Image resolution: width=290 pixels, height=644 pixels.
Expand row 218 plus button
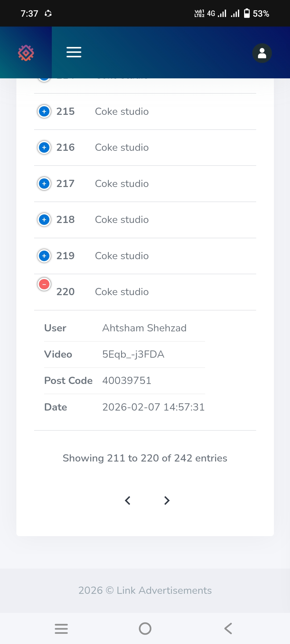click(44, 219)
